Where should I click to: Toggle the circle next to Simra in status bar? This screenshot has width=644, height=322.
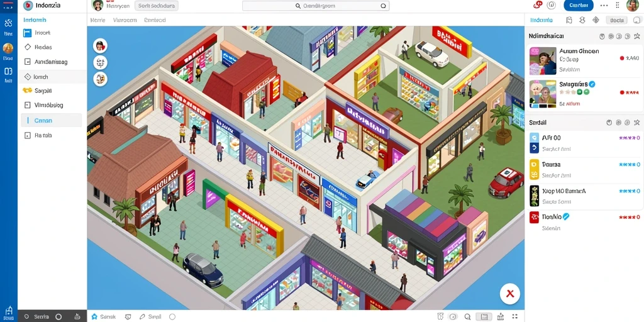pos(58,317)
